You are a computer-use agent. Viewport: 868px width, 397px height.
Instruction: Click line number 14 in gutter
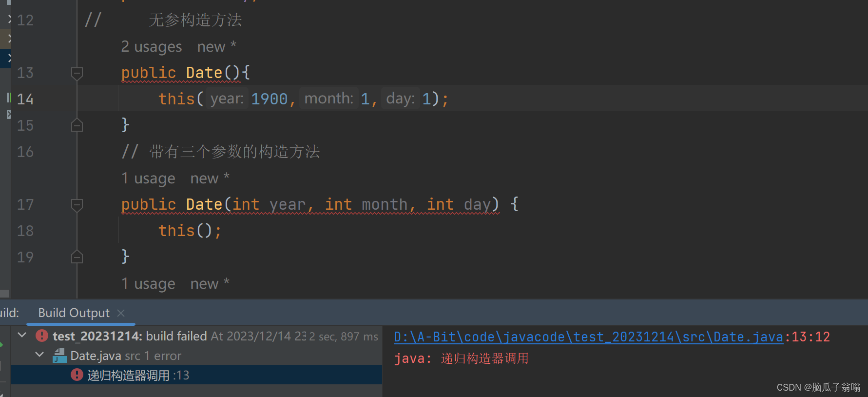[25, 99]
